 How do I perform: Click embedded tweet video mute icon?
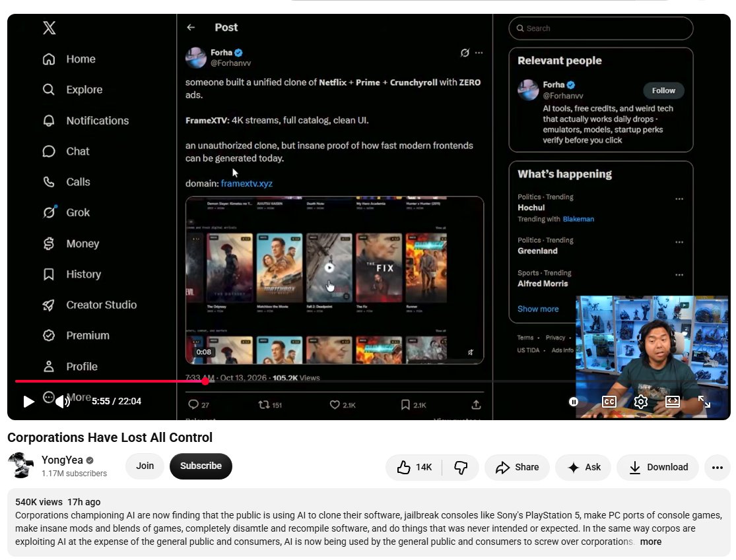[x=471, y=352]
